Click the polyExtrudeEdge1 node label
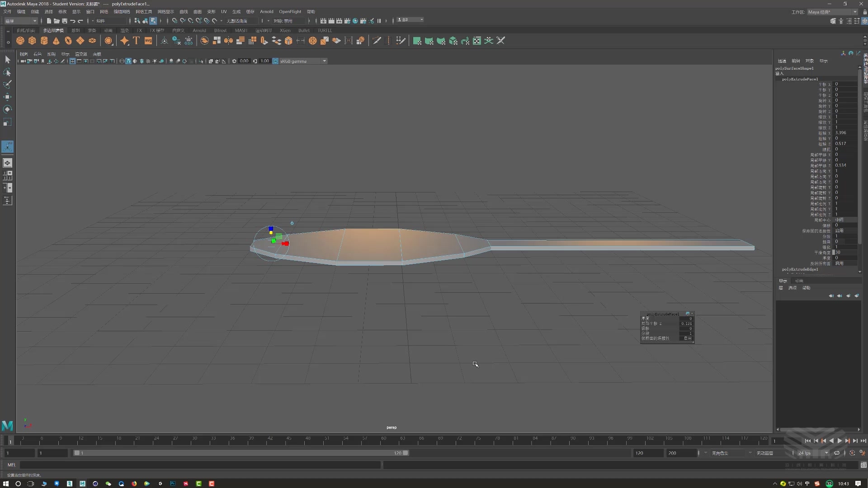868x488 pixels. [x=800, y=269]
